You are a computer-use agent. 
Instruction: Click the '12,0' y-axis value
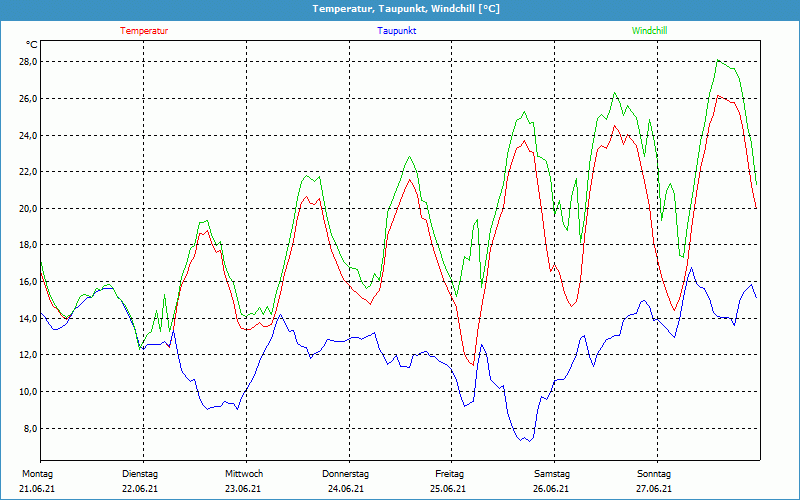pyautogui.click(x=26, y=355)
